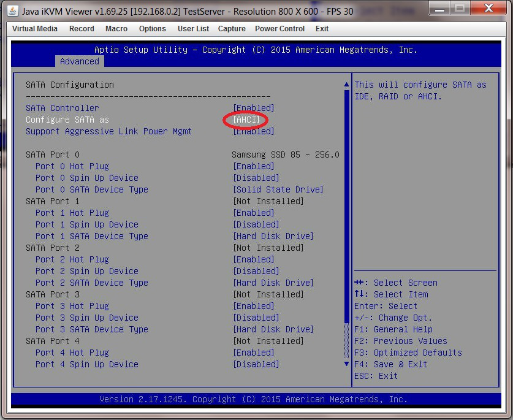
Task: Toggle Port 0 Hot Plug Enabled value
Action: tap(254, 166)
